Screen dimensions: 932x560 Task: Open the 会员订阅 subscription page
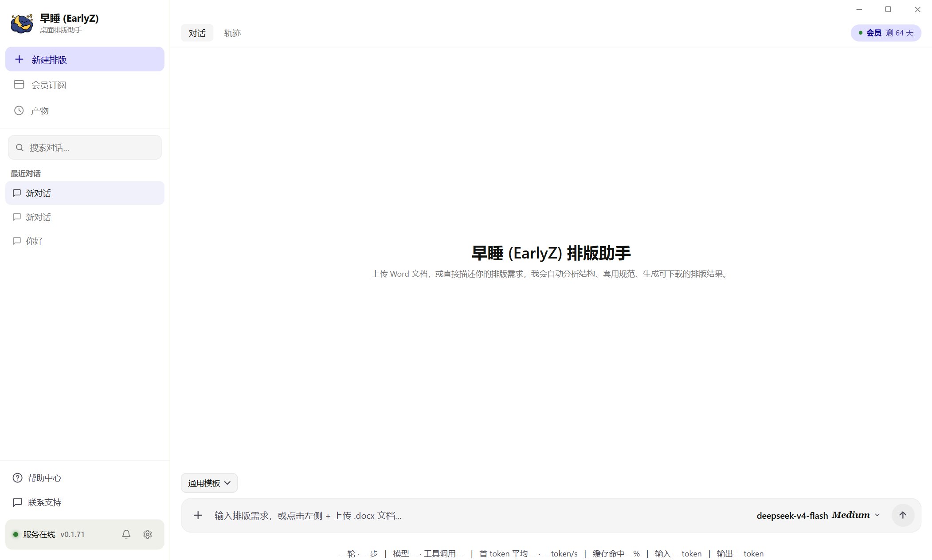click(x=85, y=85)
